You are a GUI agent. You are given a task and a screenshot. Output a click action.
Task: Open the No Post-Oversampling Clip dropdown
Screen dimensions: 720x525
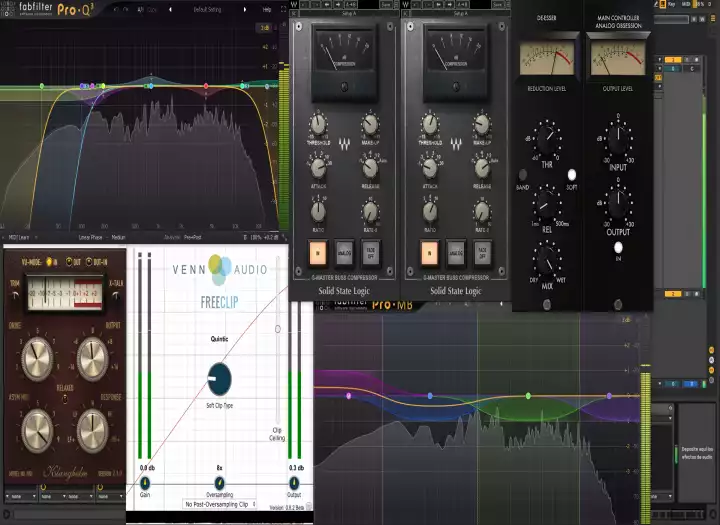coord(219,504)
